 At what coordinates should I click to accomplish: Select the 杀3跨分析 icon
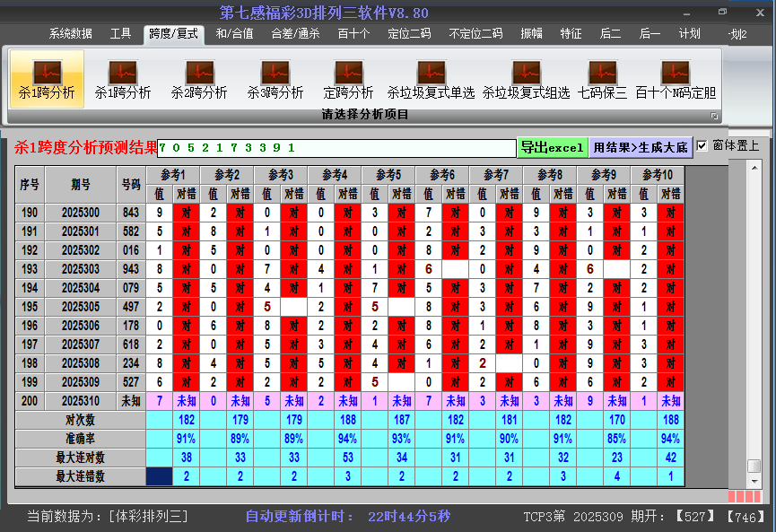(x=275, y=79)
